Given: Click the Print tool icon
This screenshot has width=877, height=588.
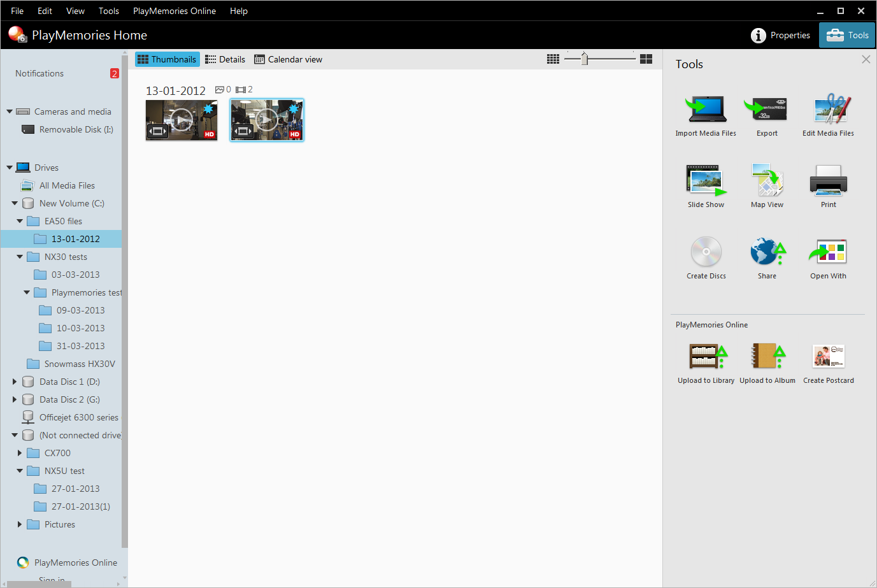Looking at the screenshot, I should 828,180.
